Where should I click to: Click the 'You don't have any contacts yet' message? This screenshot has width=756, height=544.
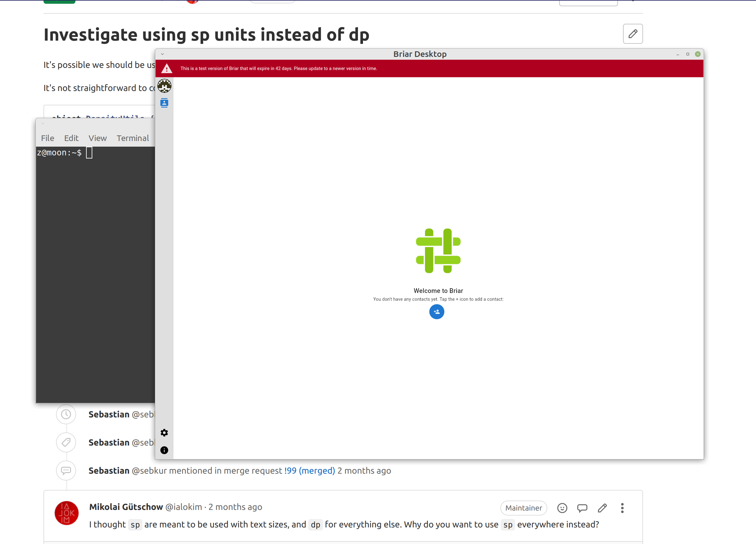(x=438, y=299)
